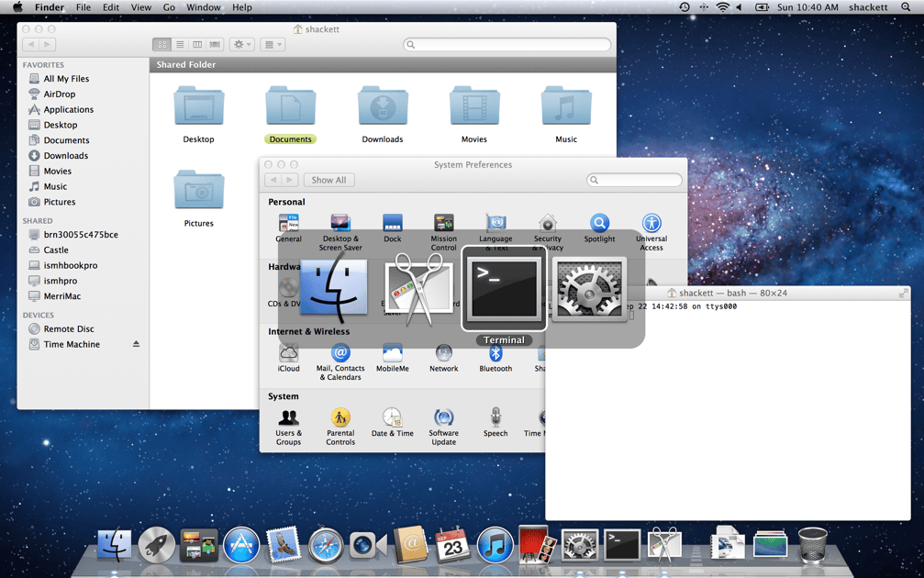The image size is (924, 578).
Task: Open Wi-Fi status in menu bar
Action: click(x=722, y=7)
